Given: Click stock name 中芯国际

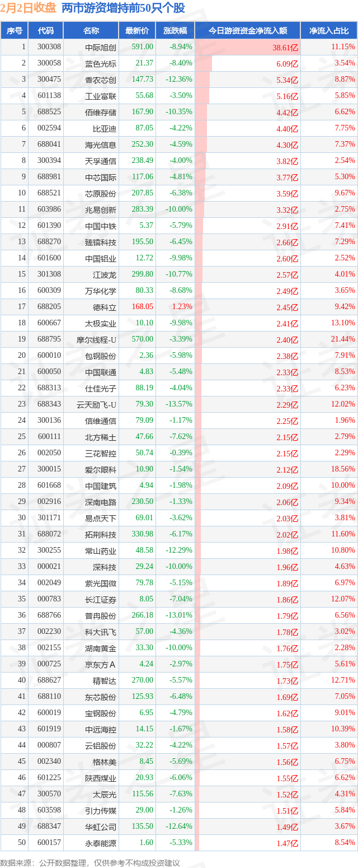Looking at the screenshot, I should [x=101, y=177].
